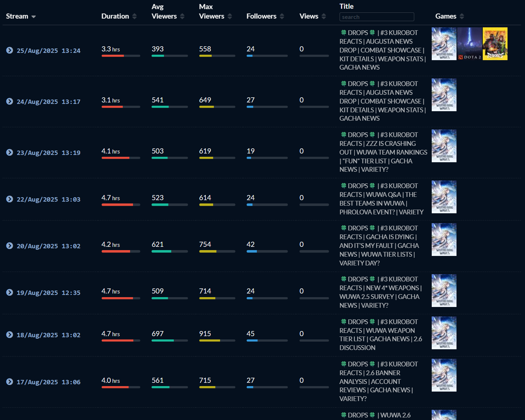525x420 pixels.
Task: Click the 523 average viewers value
Action: [158, 198]
